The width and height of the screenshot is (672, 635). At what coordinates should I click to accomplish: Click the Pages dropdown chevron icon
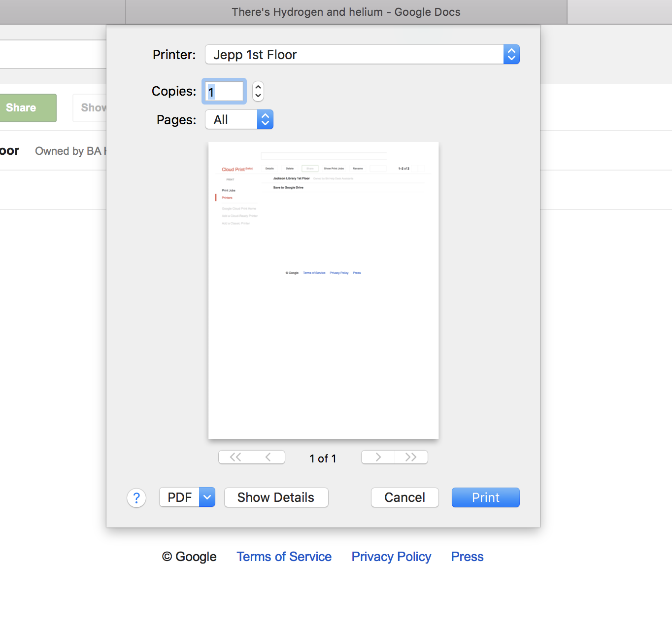(x=265, y=119)
